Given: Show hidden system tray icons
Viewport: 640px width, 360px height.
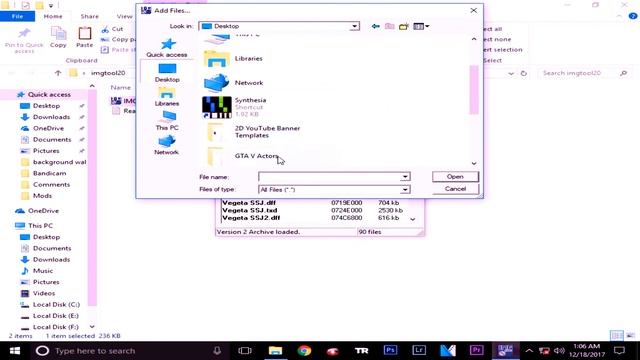Looking at the screenshot, I should (529, 351).
